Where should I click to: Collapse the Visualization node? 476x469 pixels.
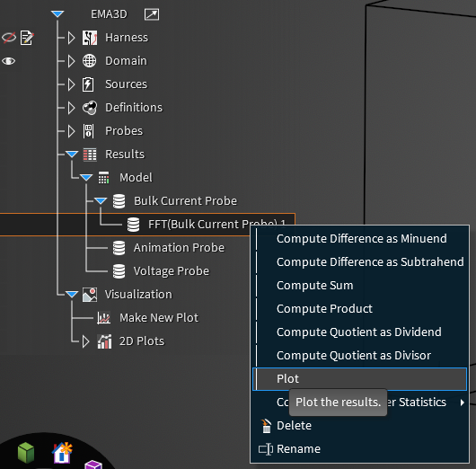pos(72,295)
